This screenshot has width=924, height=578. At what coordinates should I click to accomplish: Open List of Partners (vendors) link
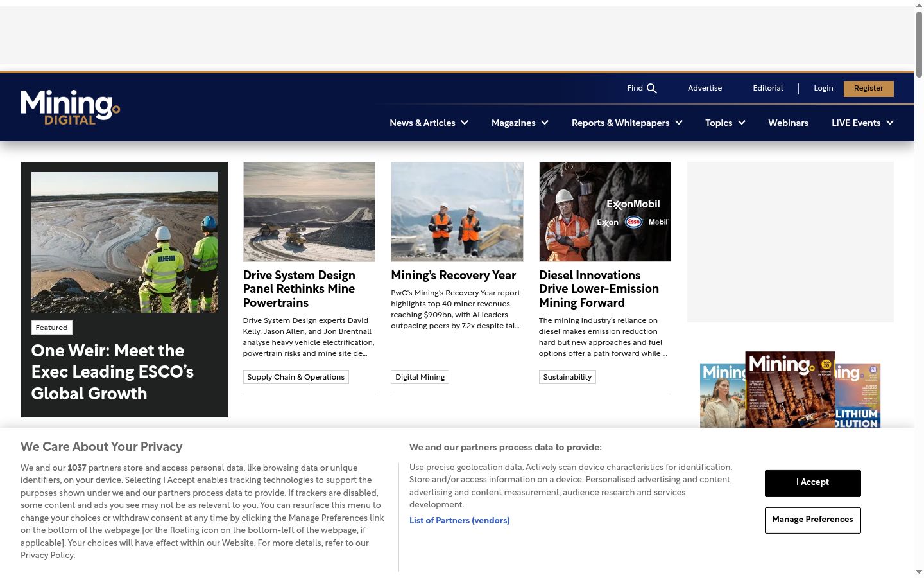point(459,520)
